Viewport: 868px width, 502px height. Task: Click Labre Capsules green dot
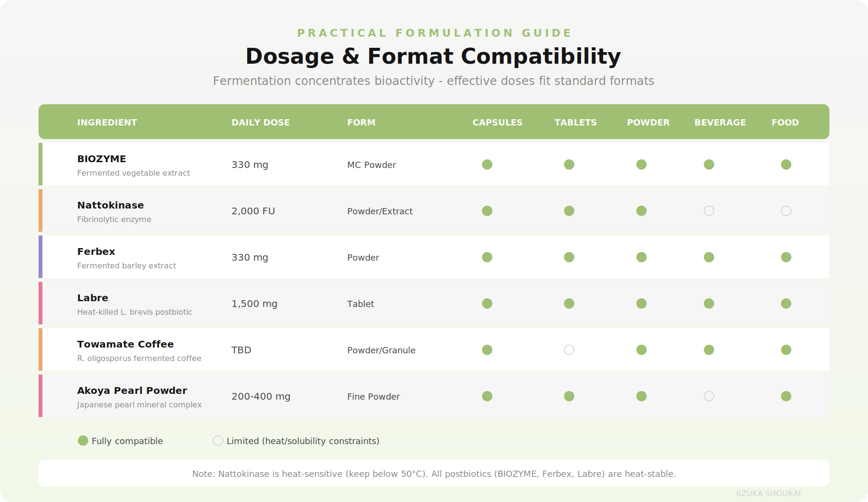487,304
